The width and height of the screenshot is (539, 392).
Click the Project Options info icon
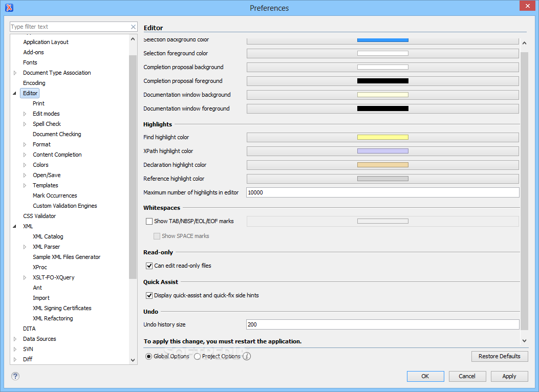click(x=247, y=356)
